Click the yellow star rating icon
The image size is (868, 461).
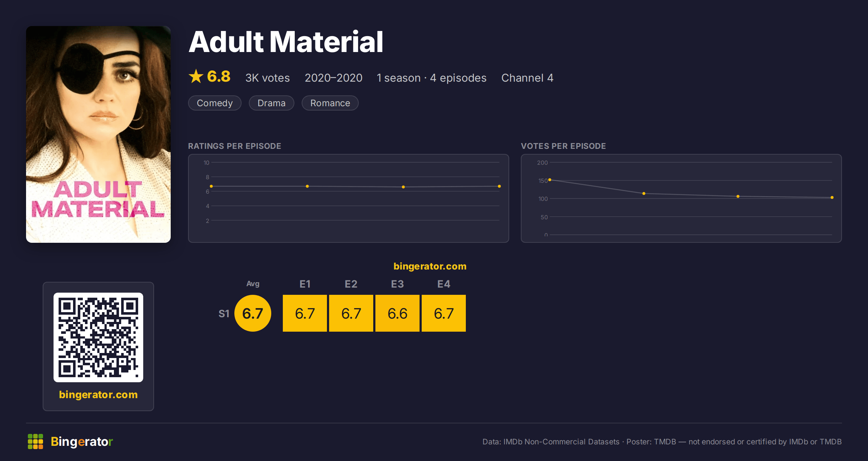coord(196,76)
